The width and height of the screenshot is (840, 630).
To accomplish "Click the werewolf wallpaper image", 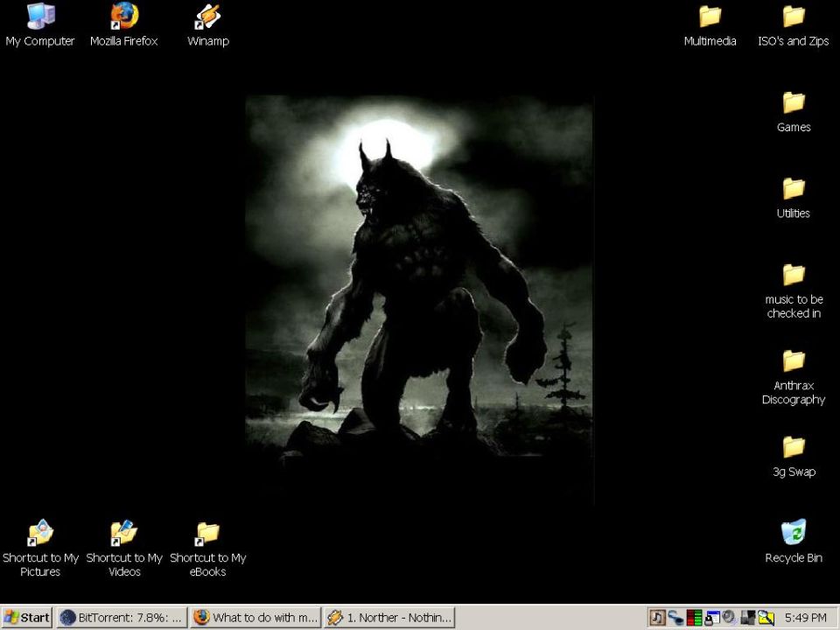I will click(x=419, y=300).
